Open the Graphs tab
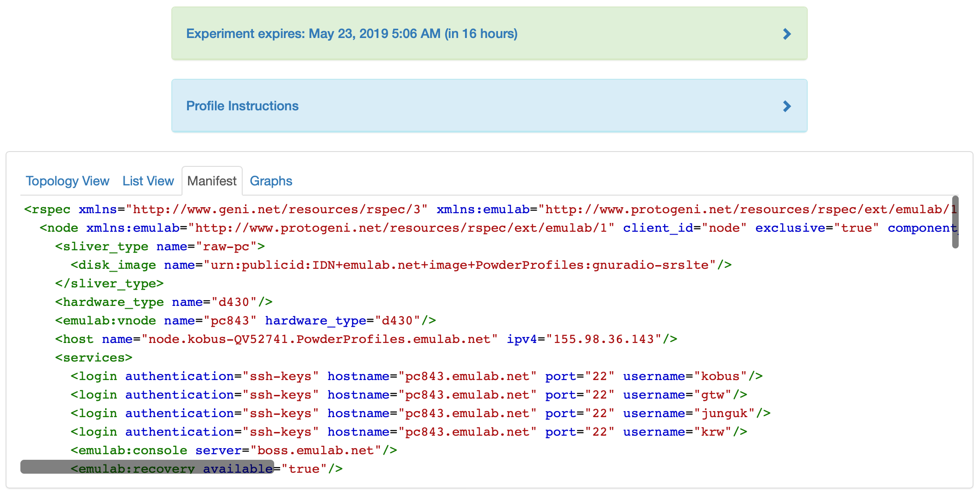 point(271,181)
